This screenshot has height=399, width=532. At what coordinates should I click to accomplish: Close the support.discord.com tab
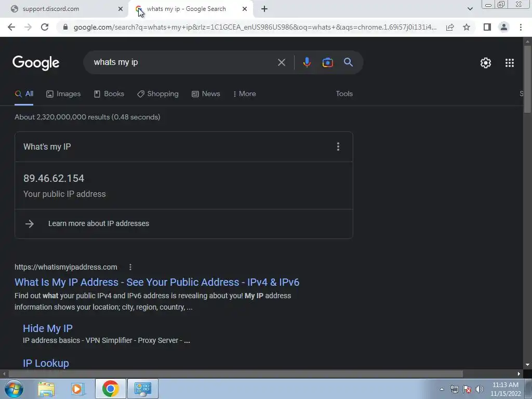click(121, 9)
